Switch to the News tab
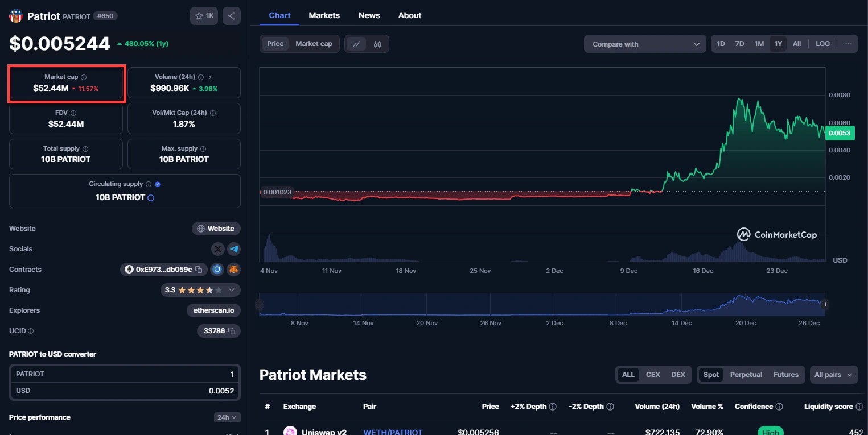 click(x=369, y=15)
